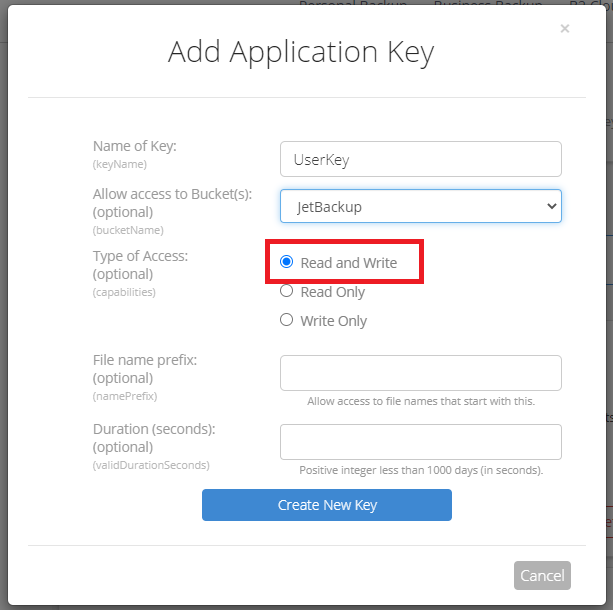
Task: Click the 'File name prefix' label text
Action: (x=145, y=360)
